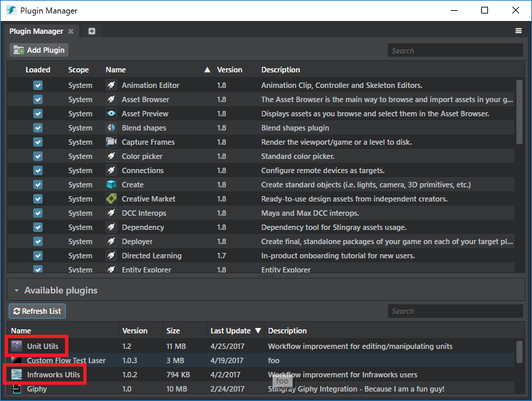Uncheck Loaded for Deployer

[38, 241]
